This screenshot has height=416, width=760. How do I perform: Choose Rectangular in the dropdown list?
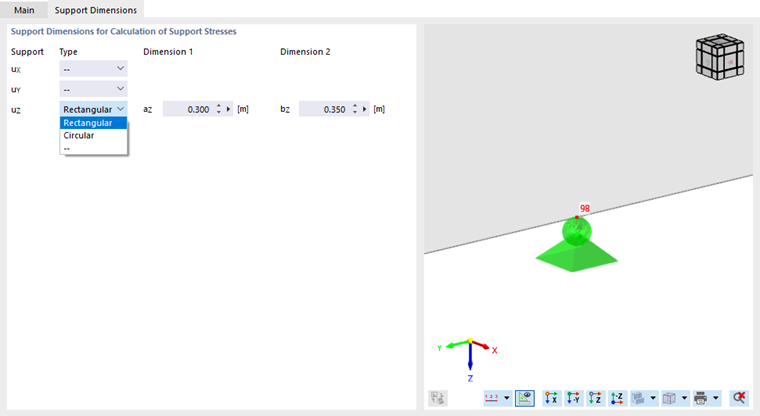point(93,123)
